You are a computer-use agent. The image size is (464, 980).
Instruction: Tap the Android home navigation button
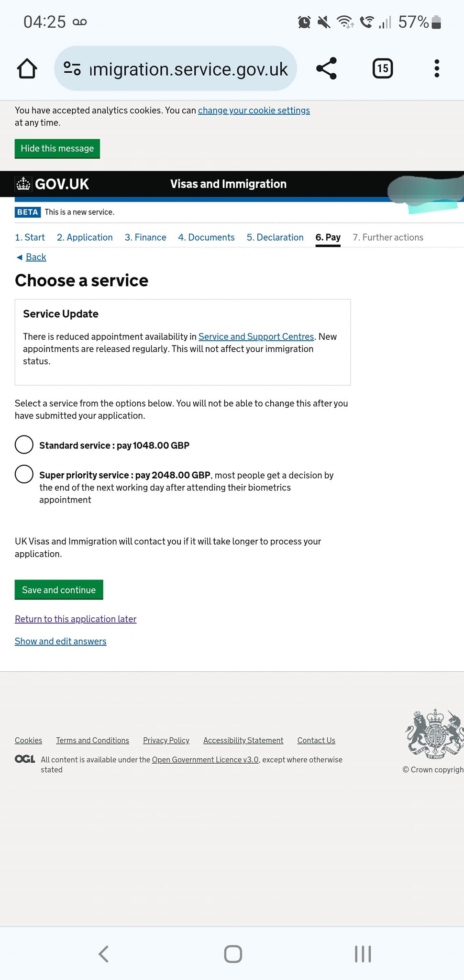233,954
